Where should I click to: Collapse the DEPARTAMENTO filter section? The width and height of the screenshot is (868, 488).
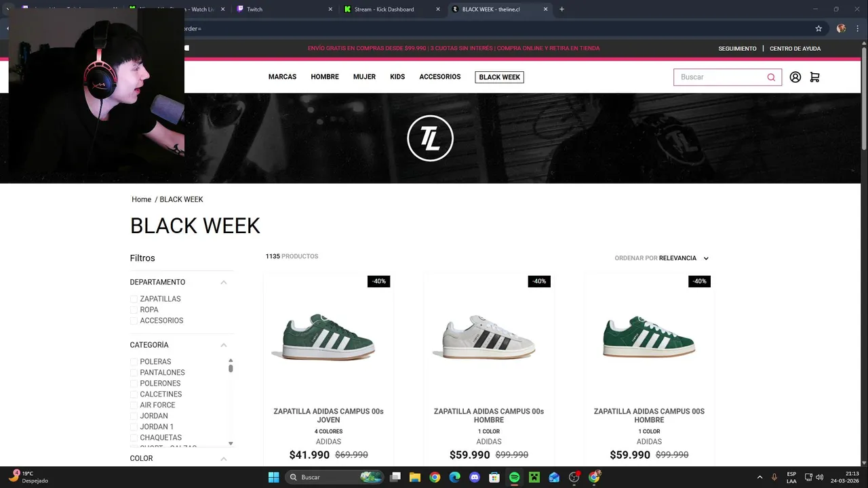224,283
